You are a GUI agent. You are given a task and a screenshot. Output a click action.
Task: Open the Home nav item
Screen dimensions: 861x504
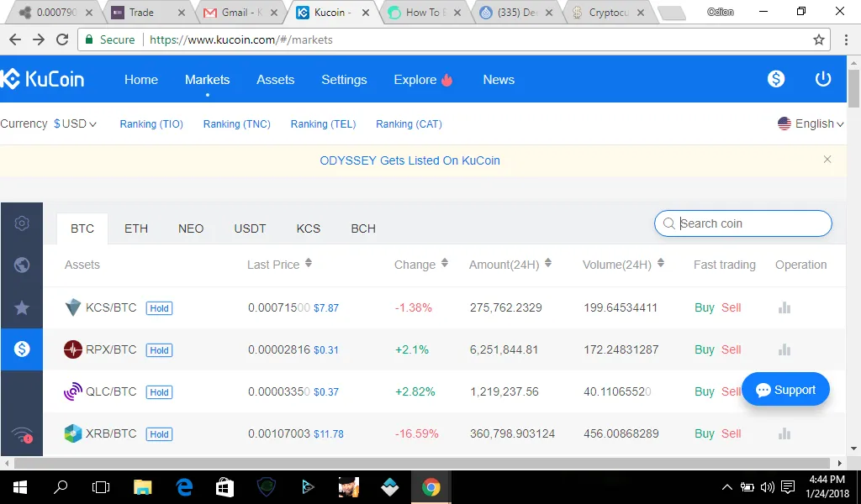tap(141, 80)
